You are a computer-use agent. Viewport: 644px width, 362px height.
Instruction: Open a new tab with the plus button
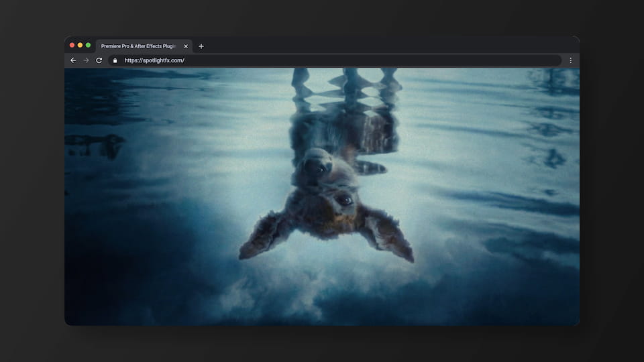201,46
